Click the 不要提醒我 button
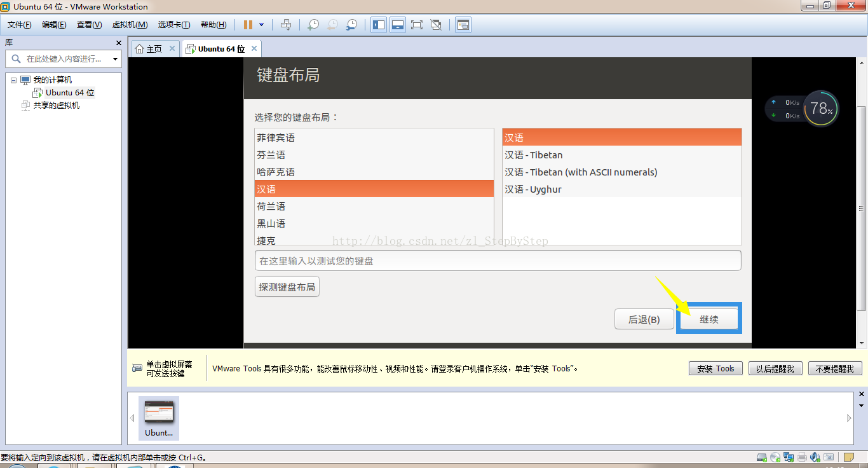Image resolution: width=868 pixels, height=468 pixels. tap(835, 369)
